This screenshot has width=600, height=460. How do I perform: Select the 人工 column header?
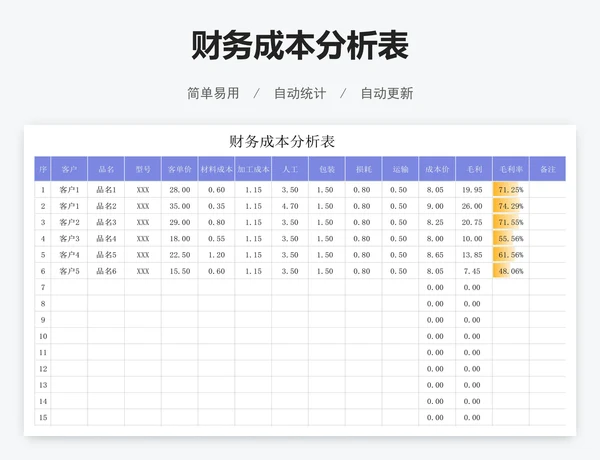290,169
